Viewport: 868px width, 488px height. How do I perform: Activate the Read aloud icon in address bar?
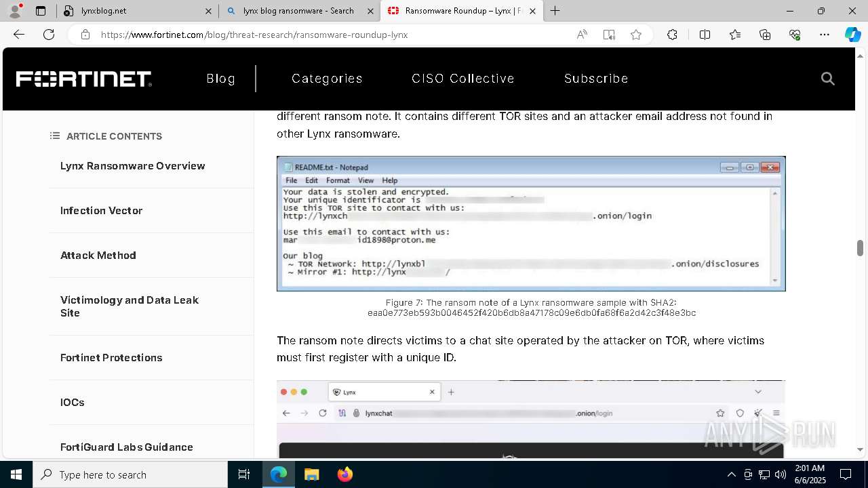click(x=582, y=35)
